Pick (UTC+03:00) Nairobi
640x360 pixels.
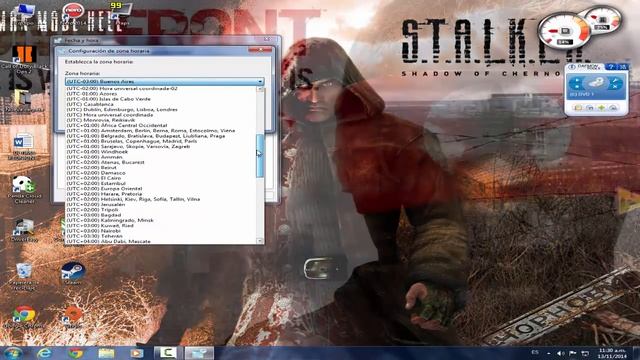(93, 231)
